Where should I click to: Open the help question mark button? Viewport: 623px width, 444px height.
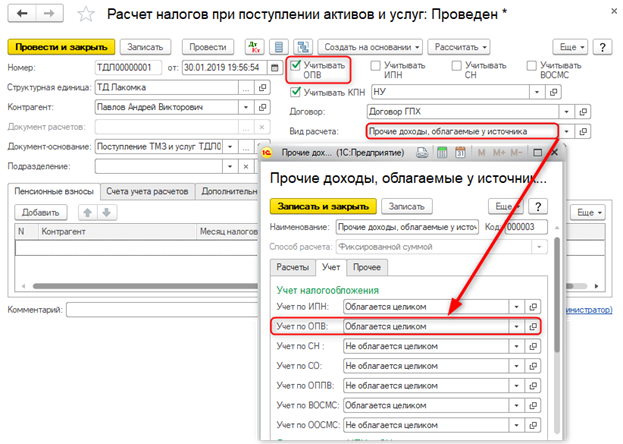click(602, 47)
